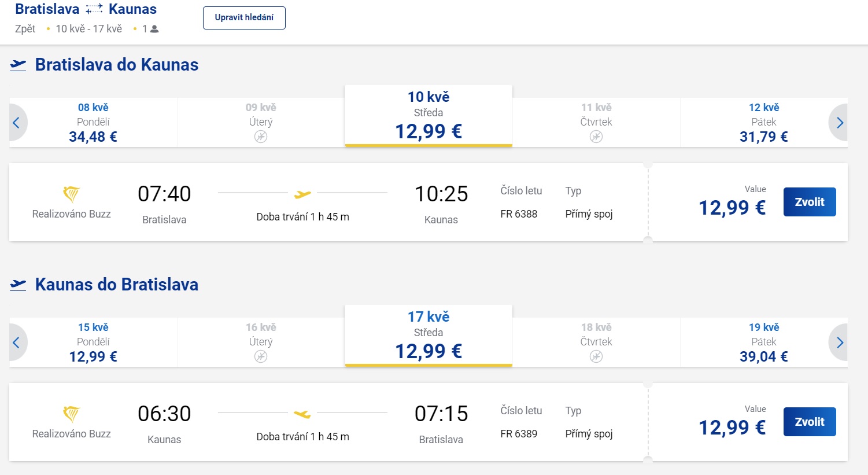Click the Buzz airline logo on flight FR 6389
Viewport: 868px width, 475px height.
click(x=71, y=413)
